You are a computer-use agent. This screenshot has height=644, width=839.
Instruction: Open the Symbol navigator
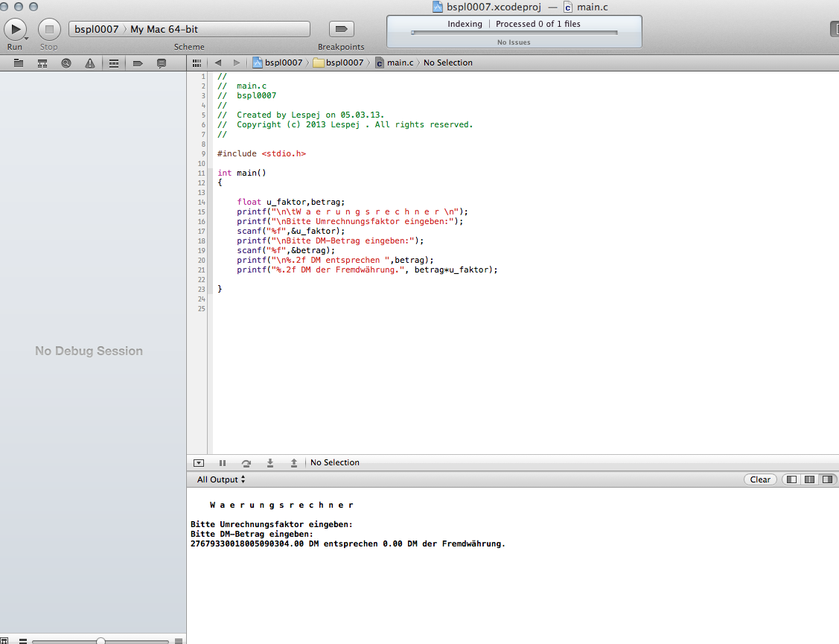42,63
